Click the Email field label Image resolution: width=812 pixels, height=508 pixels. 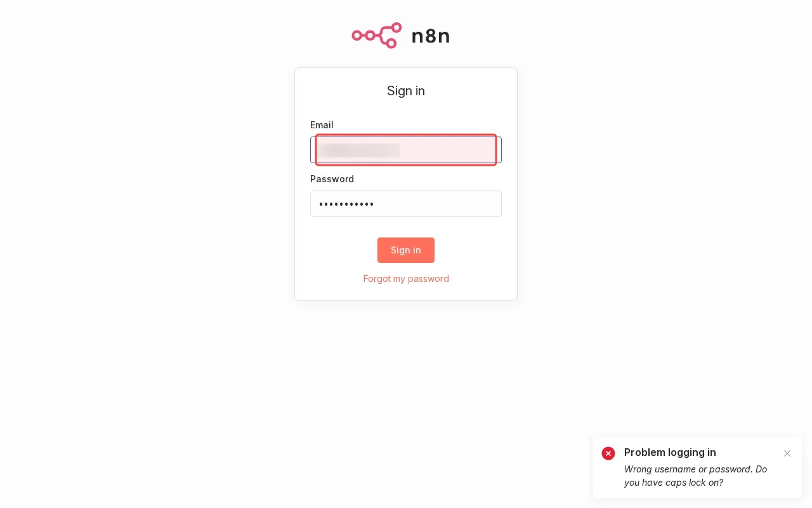pyautogui.click(x=322, y=125)
